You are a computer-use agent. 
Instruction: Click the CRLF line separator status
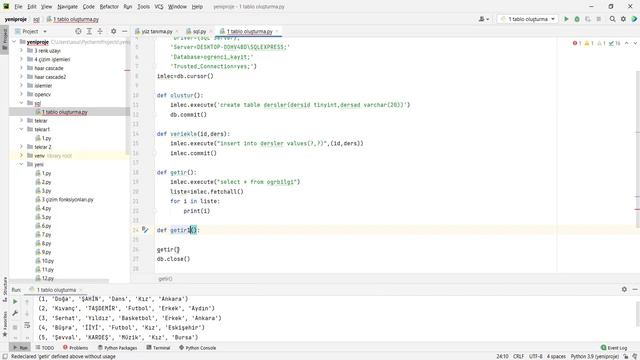click(x=518, y=356)
